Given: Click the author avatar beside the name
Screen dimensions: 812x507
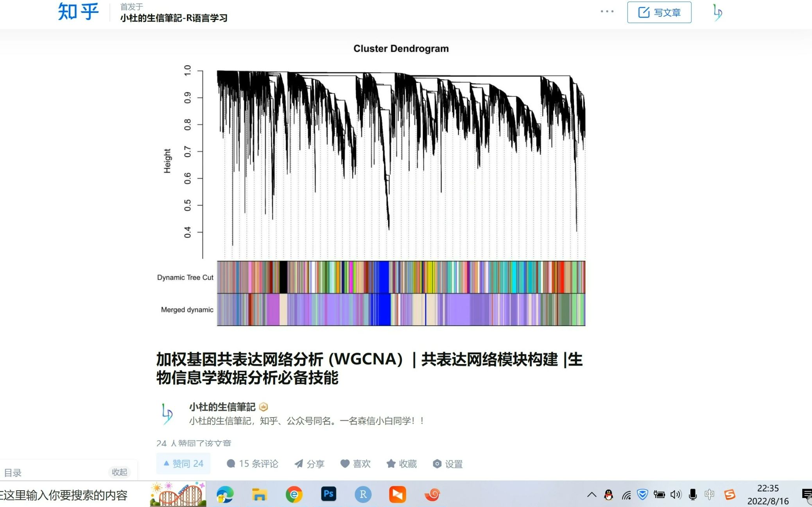Looking at the screenshot, I should click(x=167, y=414).
